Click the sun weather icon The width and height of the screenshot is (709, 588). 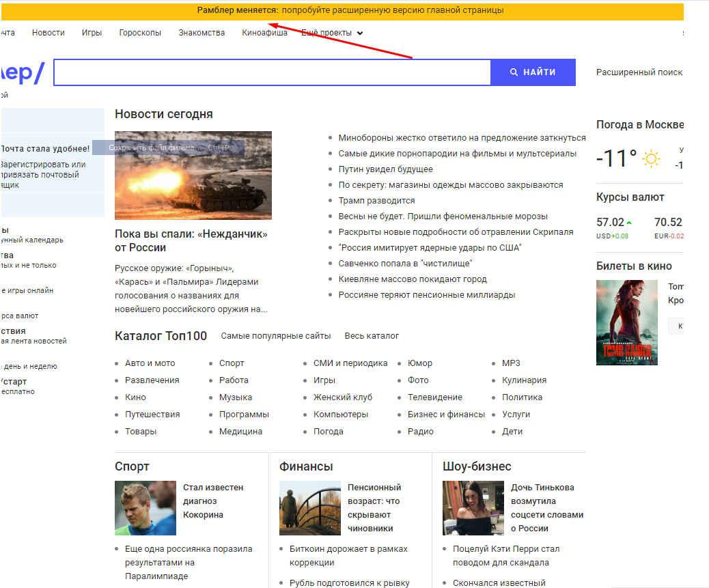(x=651, y=158)
